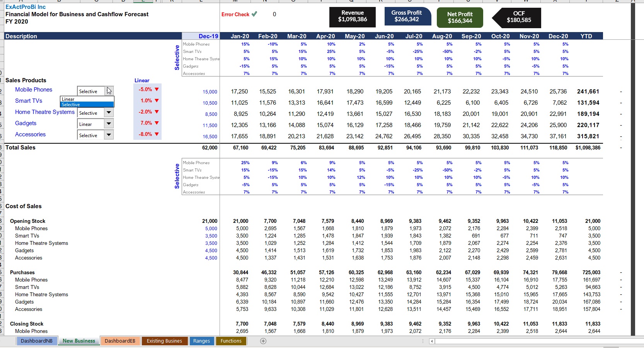Click the Revenue $1,098,386 card
This screenshot has height=348, width=644.
tap(352, 17)
